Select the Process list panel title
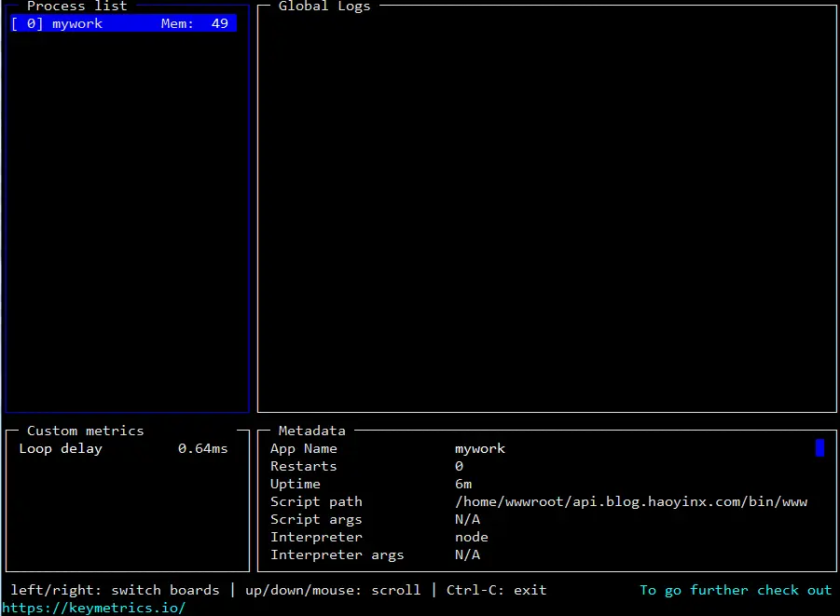 (x=76, y=6)
